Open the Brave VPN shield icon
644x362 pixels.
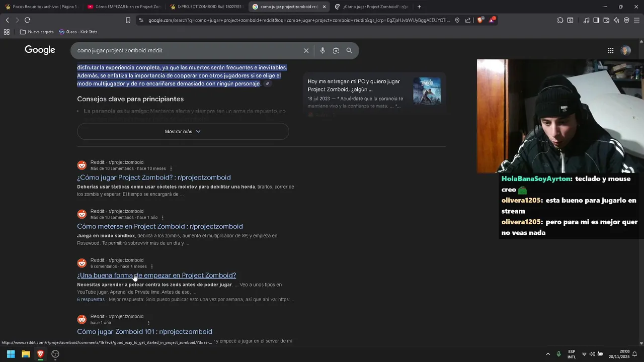626,20
